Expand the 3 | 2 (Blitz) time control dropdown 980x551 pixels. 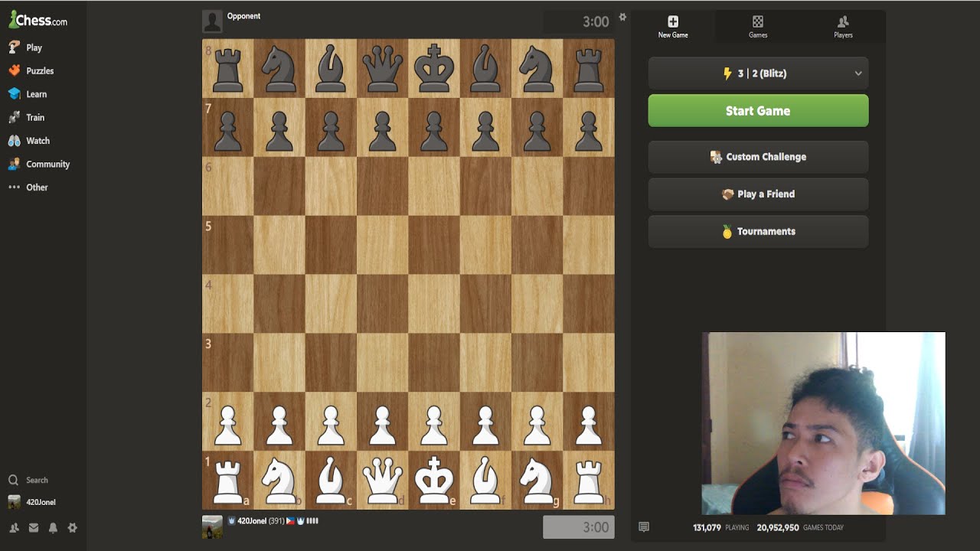tap(758, 73)
